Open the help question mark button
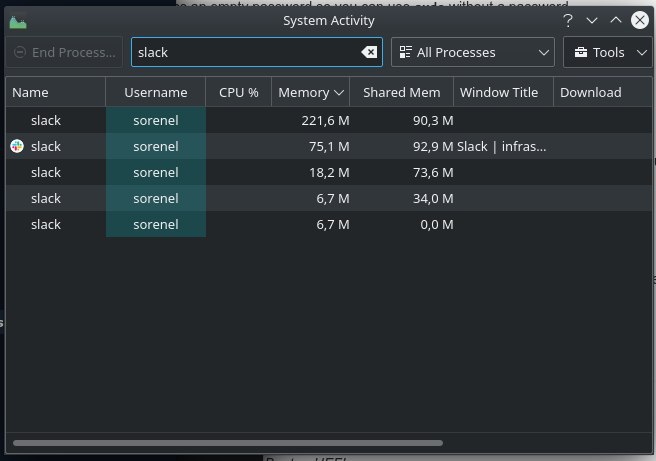Viewport: 656px width, 461px height. (568, 20)
